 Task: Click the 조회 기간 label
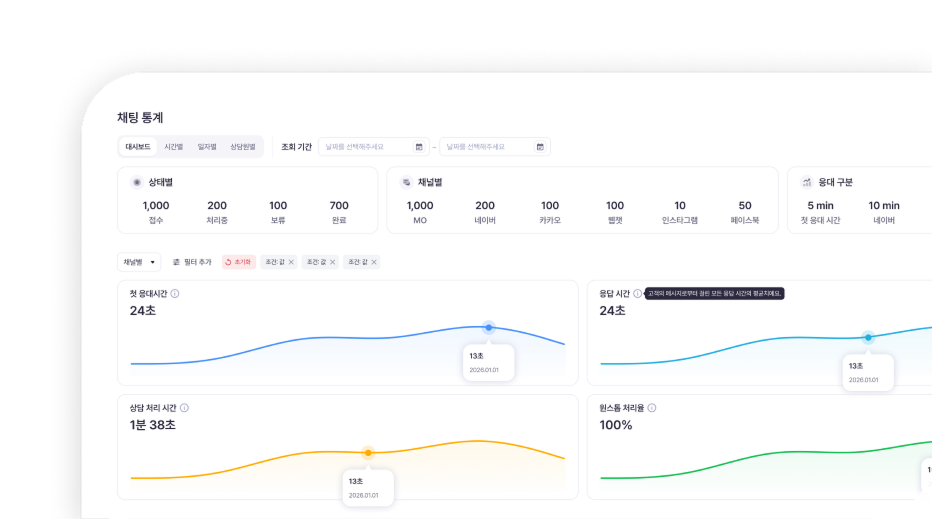297,147
